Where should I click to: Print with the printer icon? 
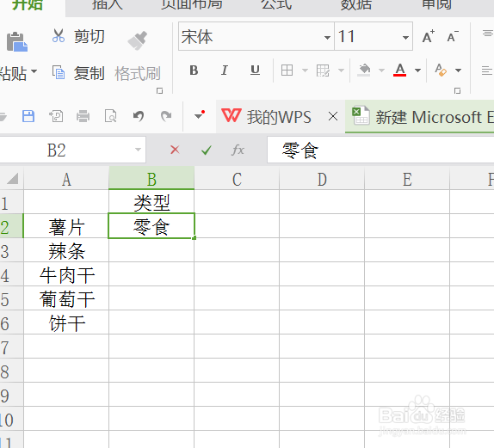tap(83, 116)
